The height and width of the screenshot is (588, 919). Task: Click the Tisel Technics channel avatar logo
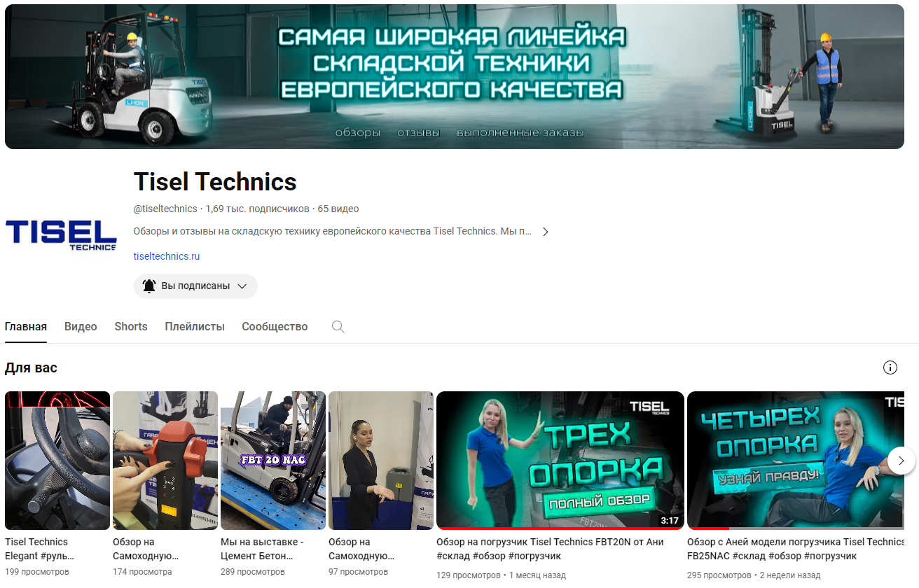coord(61,234)
